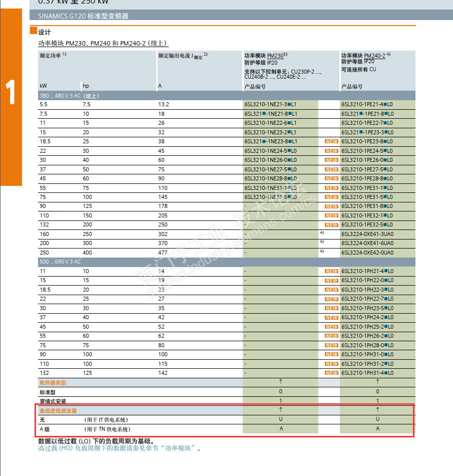This screenshot has height=476, width=453.
Task: Click NEW badge beside 6SL3210-1PE31-1■L0
Action: pyautogui.click(x=331, y=188)
